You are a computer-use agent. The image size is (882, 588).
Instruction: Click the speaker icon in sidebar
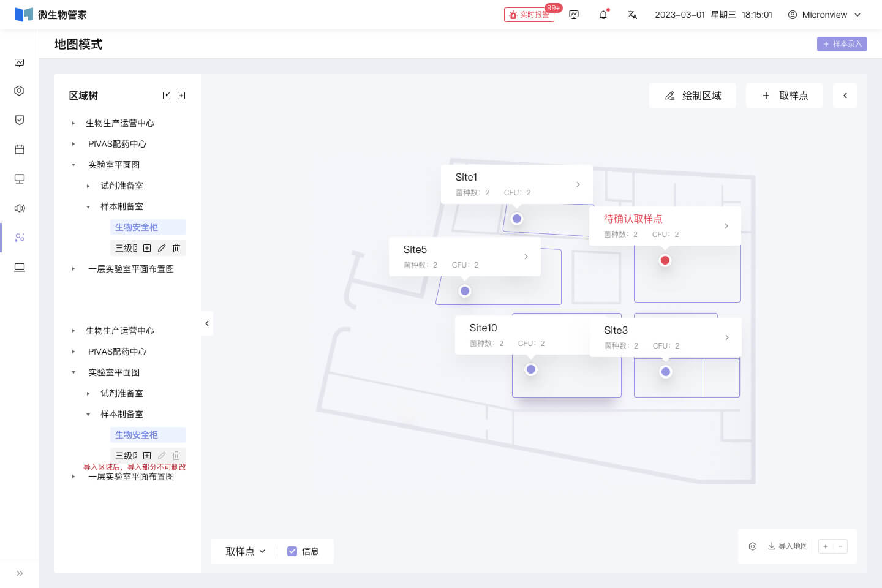(20, 208)
